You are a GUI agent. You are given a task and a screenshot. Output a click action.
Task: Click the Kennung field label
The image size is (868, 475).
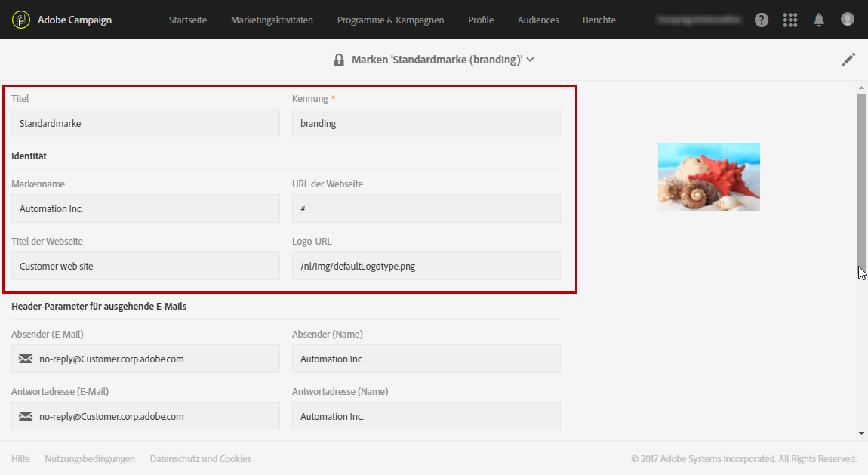click(x=310, y=98)
